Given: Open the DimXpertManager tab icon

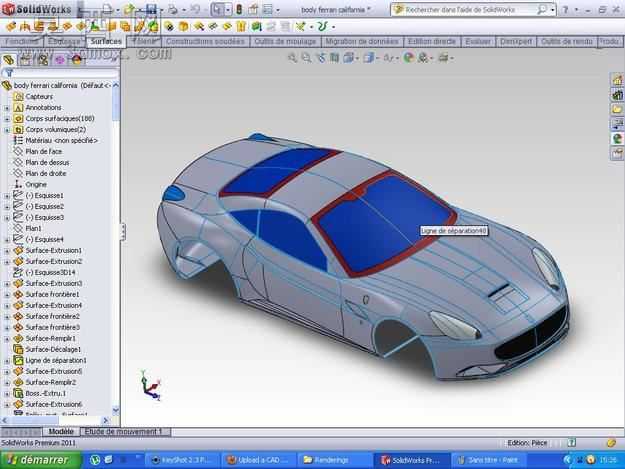Looking at the screenshot, I should pos(60,60).
